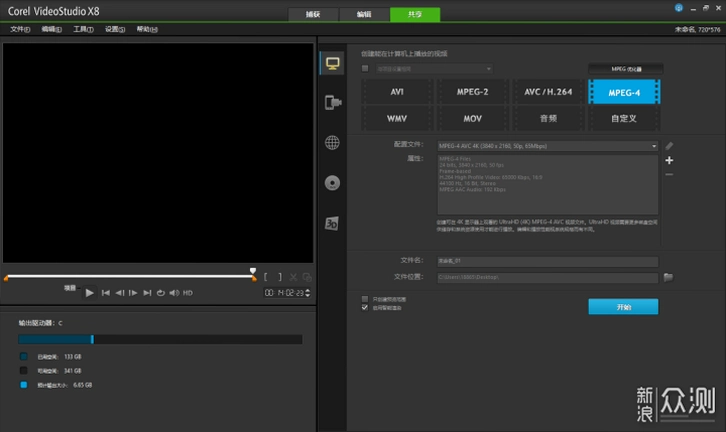Jump to the end of the project
Viewport: 726px width, 432px height.
[x=147, y=293]
